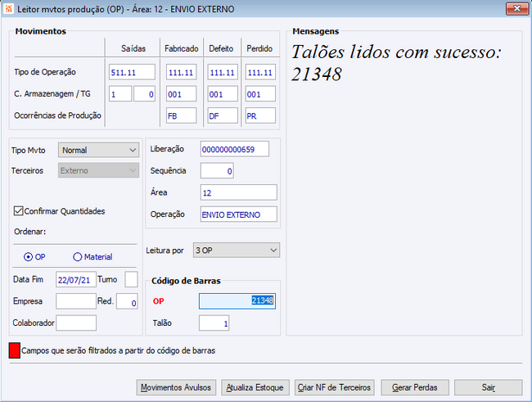Click Defeito Tipo de Operação field
This screenshot has height=402, width=532.
[223, 72]
